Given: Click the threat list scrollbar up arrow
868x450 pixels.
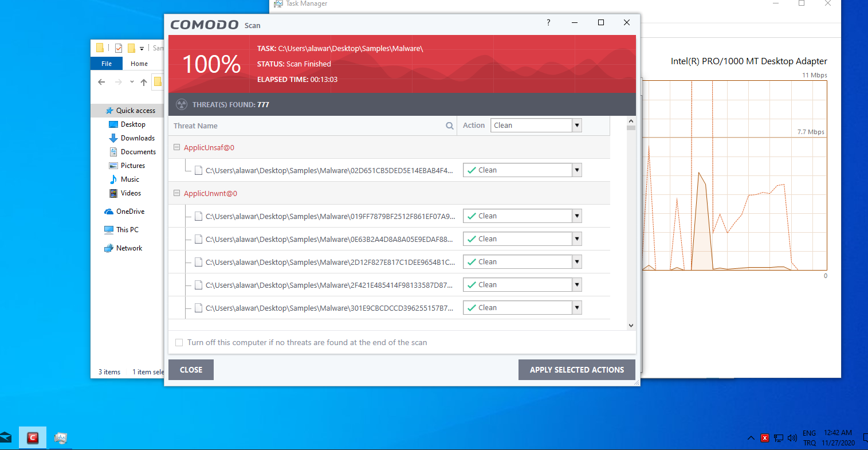Looking at the screenshot, I should 631,121.
